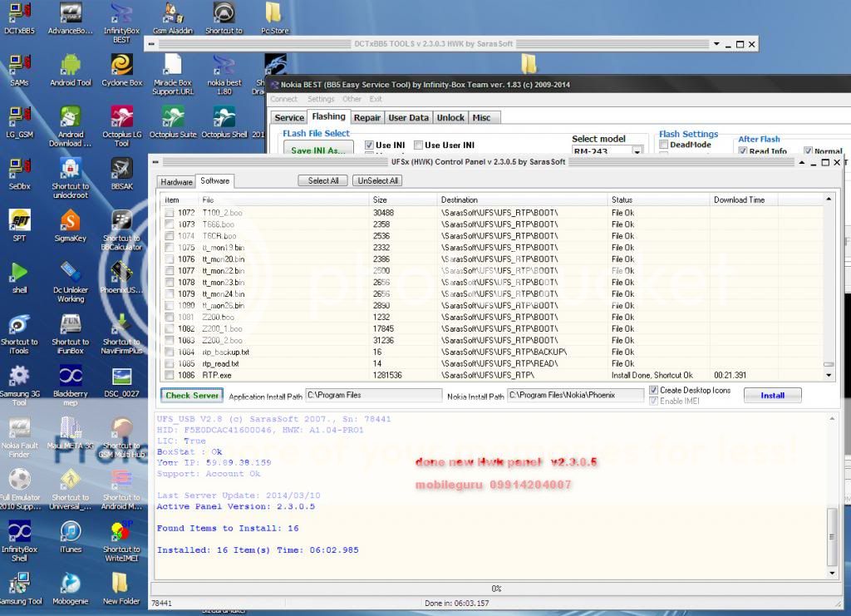Click the Install button
This screenshot has height=616, width=851.
point(772,396)
